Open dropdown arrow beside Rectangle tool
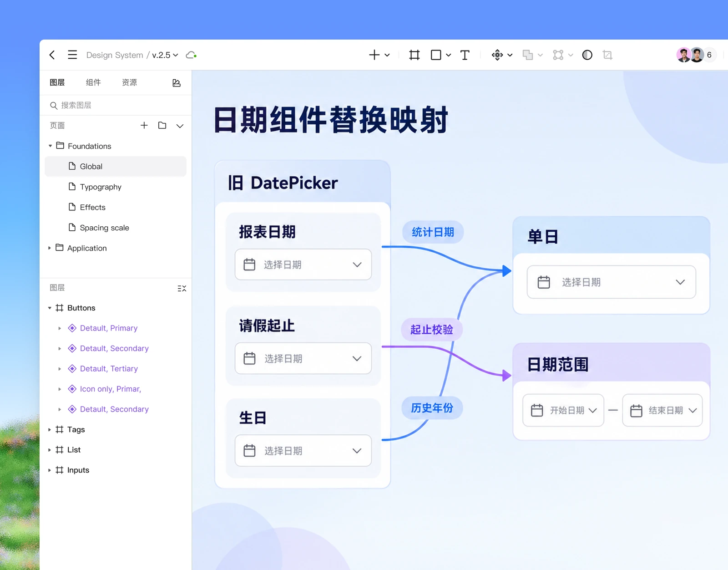The image size is (728, 570). (x=449, y=55)
